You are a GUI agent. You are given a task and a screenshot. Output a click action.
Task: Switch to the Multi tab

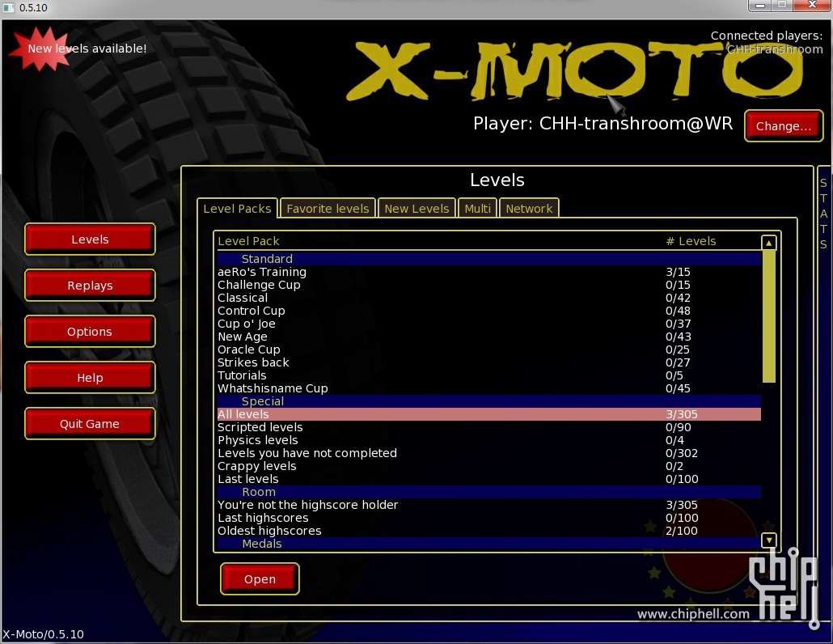[x=477, y=208]
